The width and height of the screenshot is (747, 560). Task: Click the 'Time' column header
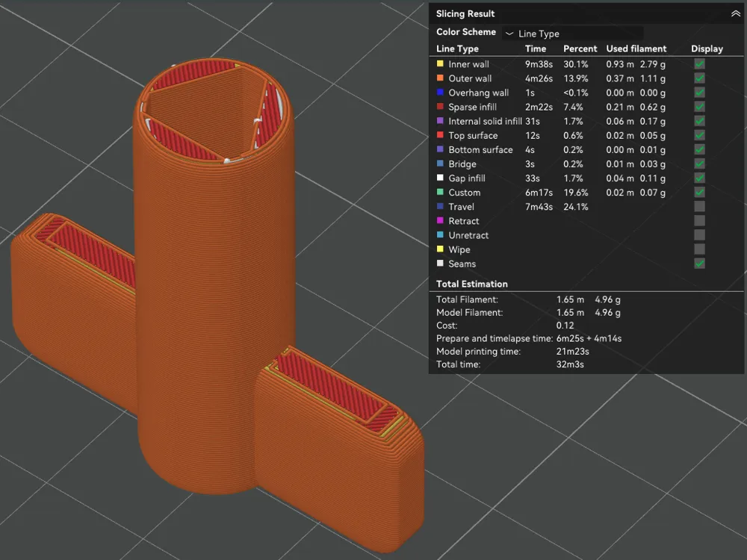point(536,49)
